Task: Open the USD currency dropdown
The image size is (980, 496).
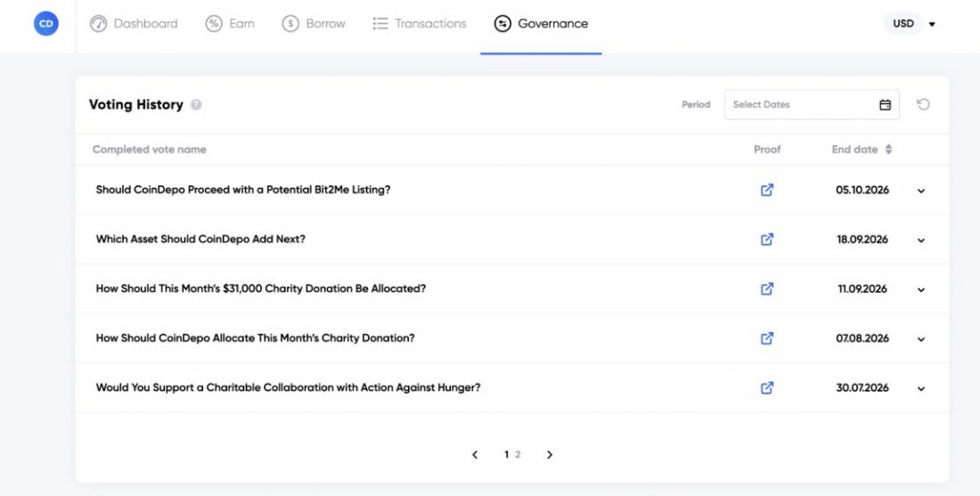Action: coord(911,24)
